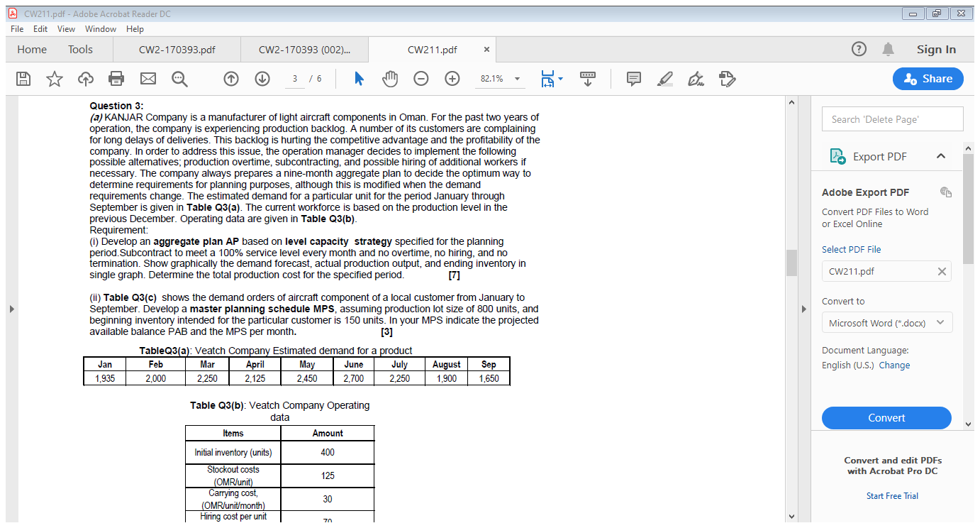Image resolution: width=980 pixels, height=528 pixels.
Task: Open the zoom percentage dropdown
Action: pyautogui.click(x=516, y=79)
